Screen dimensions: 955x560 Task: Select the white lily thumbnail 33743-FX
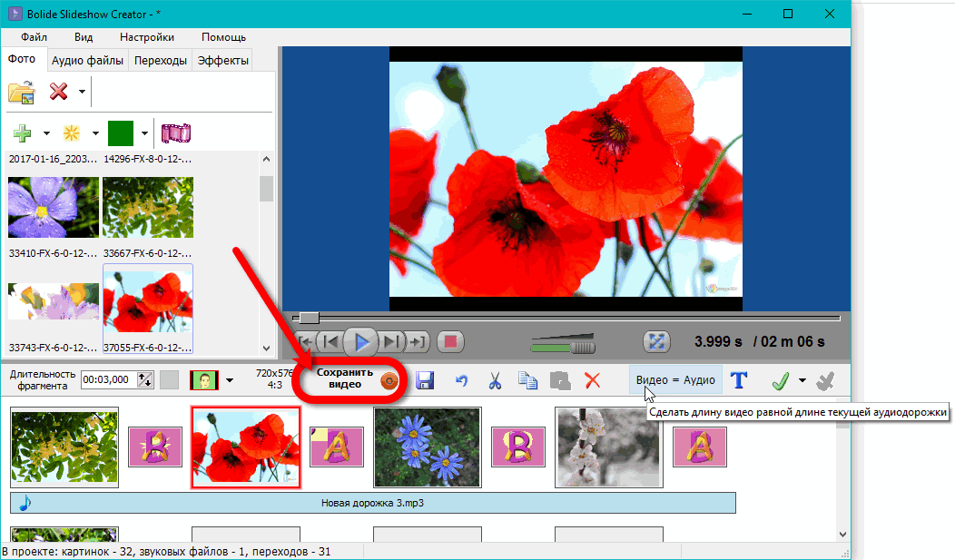click(x=54, y=301)
